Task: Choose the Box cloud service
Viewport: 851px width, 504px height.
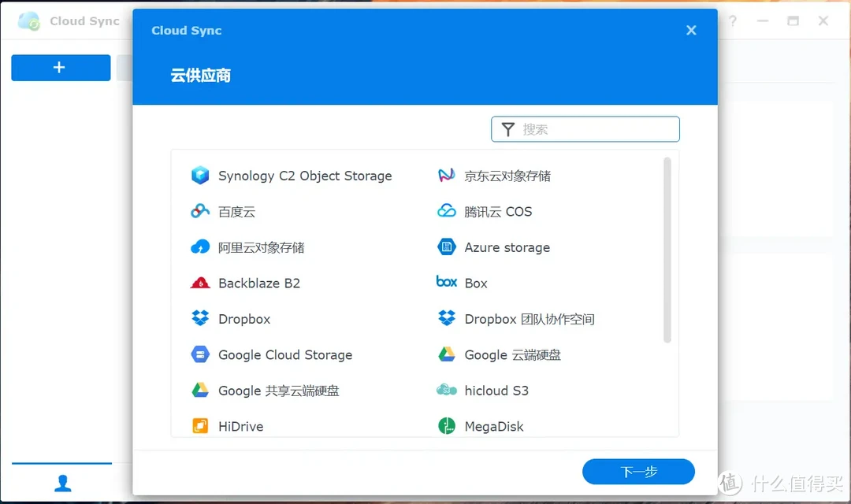Action: coord(476,283)
